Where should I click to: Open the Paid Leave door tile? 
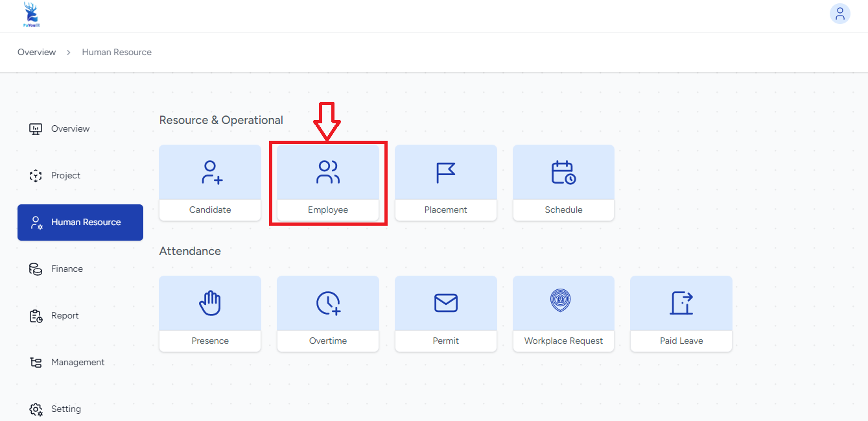pos(681,314)
